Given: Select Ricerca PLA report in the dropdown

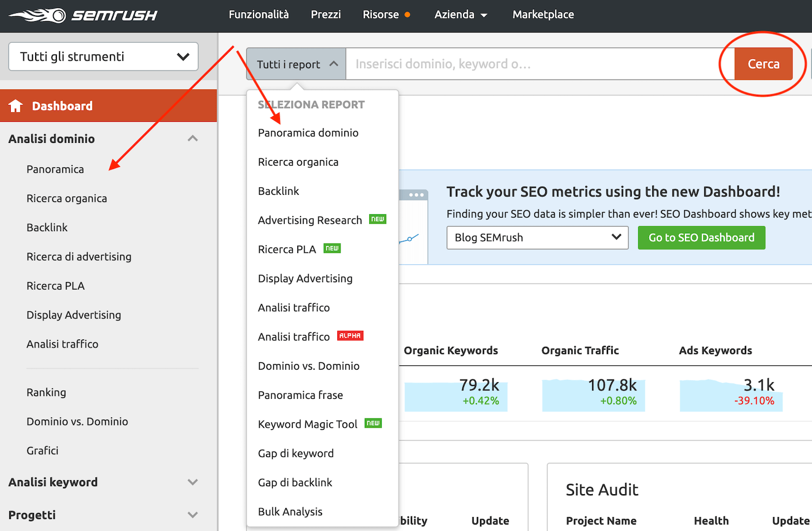Looking at the screenshot, I should [287, 250].
